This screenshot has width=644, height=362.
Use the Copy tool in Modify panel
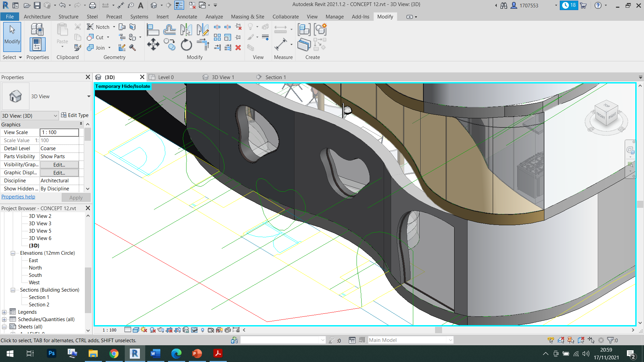pyautogui.click(x=170, y=44)
